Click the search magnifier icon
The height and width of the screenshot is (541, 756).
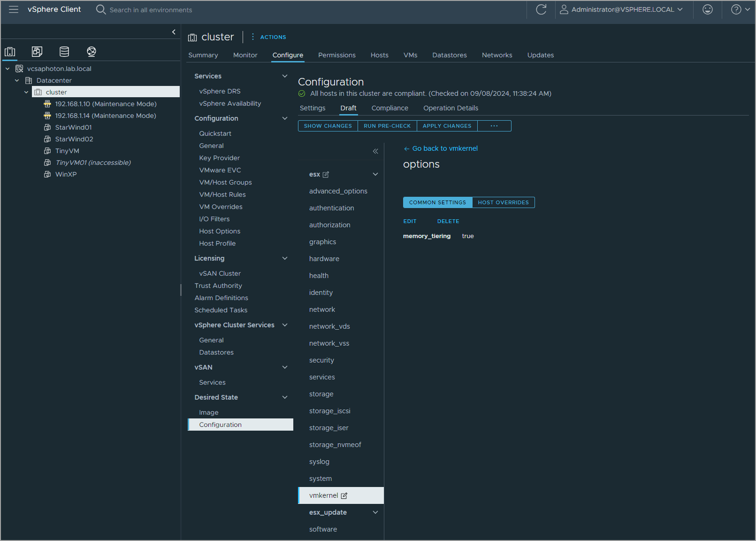point(100,9)
